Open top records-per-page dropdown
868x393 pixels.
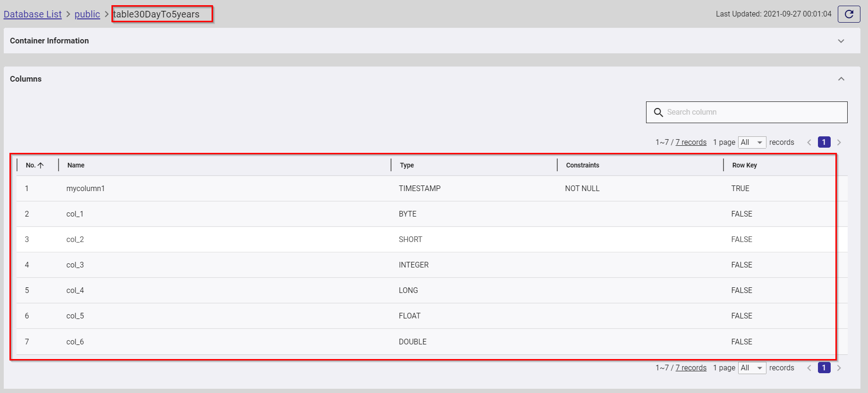(x=752, y=142)
